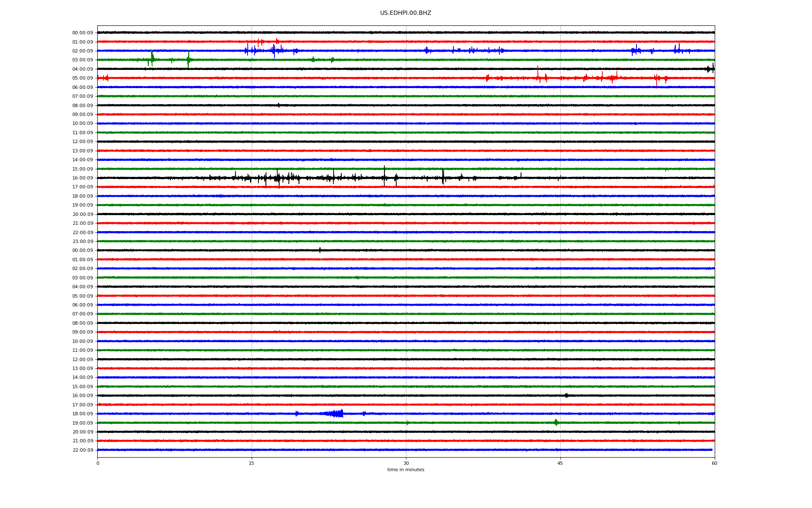This screenshot has width=812, height=508.
Task: Click the plot title US.EDHPI.00.BHZ
Action: coord(405,13)
